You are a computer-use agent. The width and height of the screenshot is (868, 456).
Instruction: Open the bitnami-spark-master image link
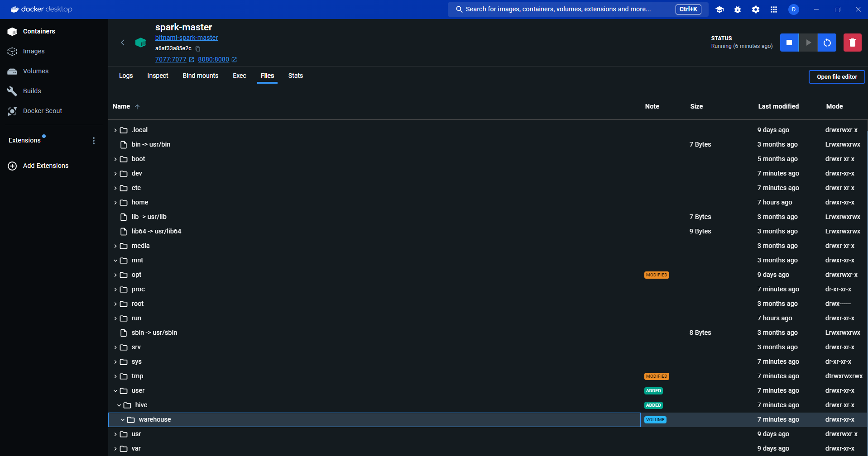186,38
